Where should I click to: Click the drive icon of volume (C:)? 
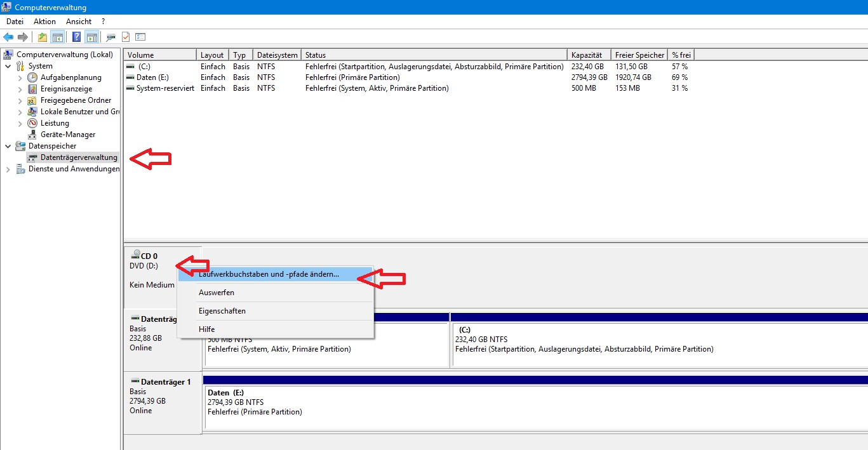130,67
